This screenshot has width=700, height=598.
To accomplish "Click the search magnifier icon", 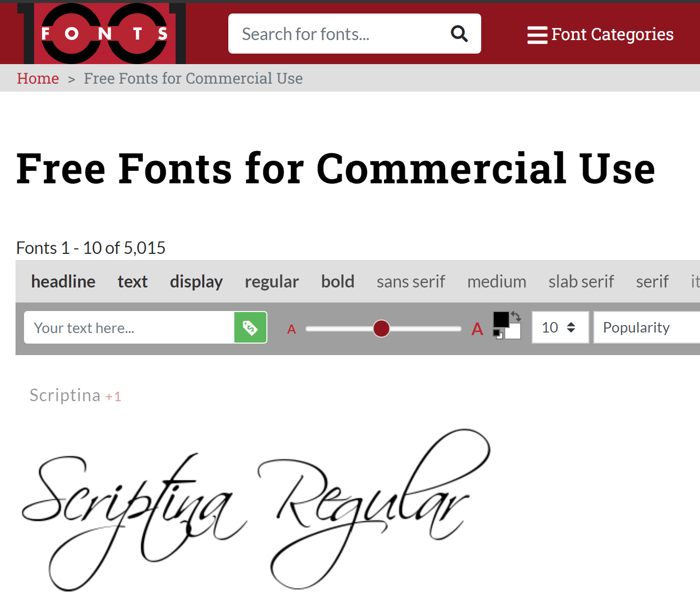I will pos(459,34).
